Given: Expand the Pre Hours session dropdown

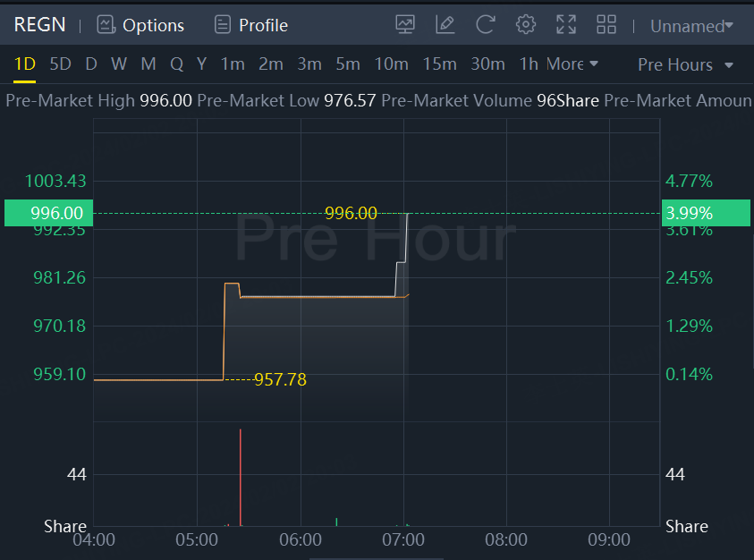Looking at the screenshot, I should pyautogui.click(x=685, y=64).
